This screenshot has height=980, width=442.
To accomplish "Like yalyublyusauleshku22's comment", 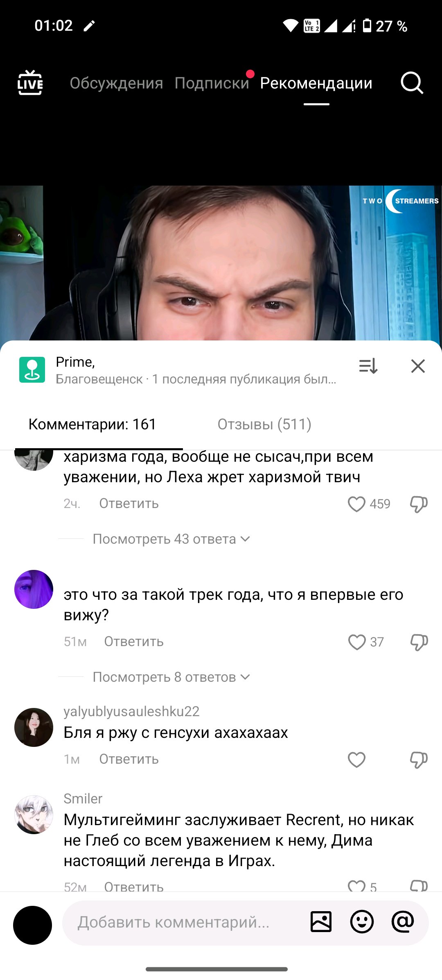I will 356,760.
